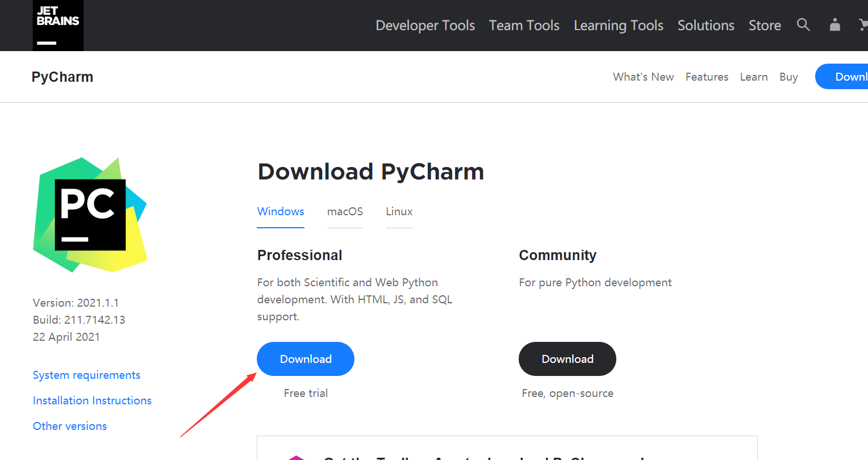Image resolution: width=868 pixels, height=460 pixels.
Task: Open the Solutions menu
Action: coord(706,26)
